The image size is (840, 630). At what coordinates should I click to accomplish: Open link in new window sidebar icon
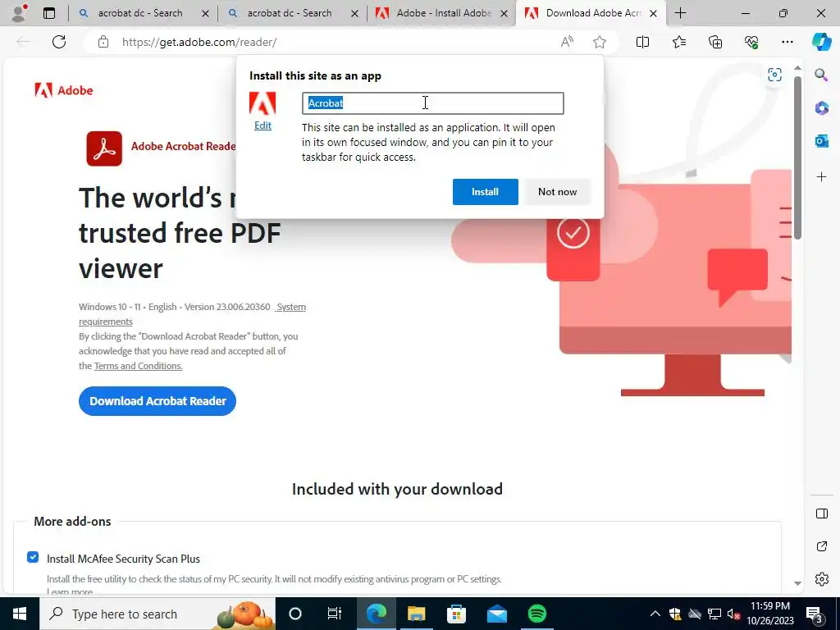821,546
